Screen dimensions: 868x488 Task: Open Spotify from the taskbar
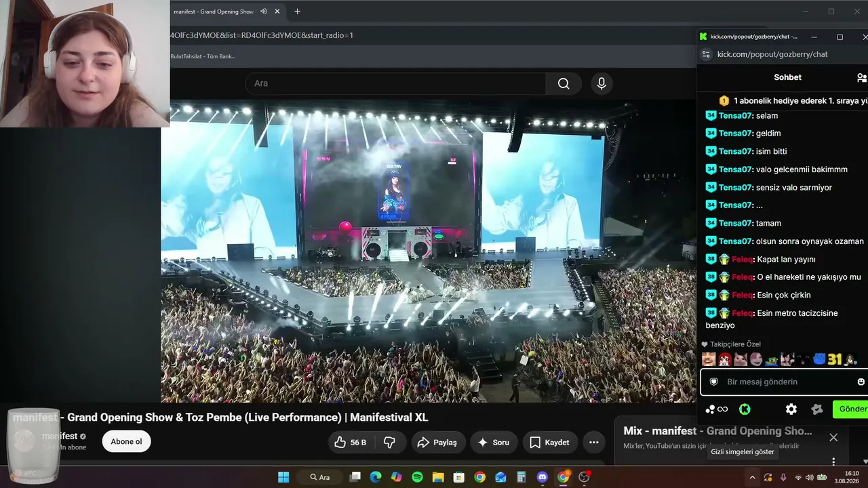point(417,477)
